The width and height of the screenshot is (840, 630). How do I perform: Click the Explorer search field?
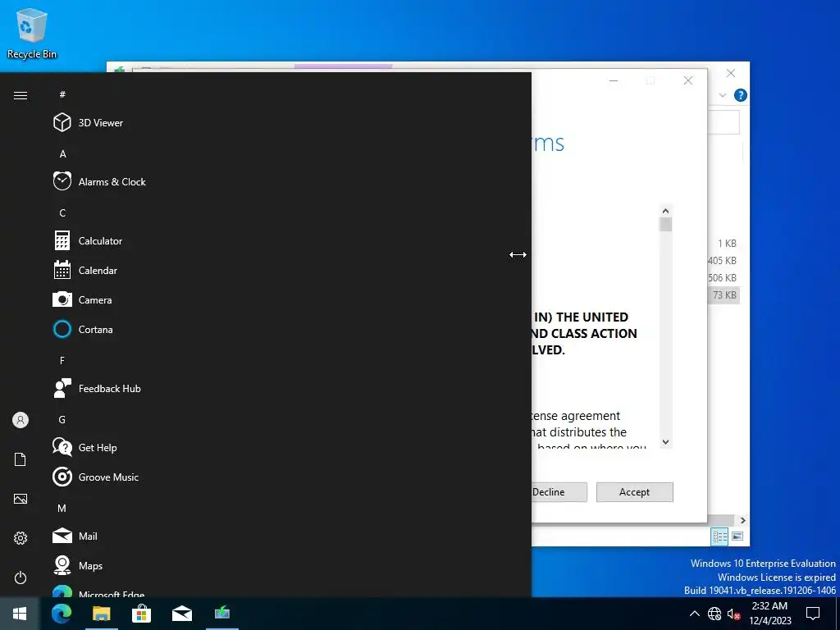tap(724, 122)
